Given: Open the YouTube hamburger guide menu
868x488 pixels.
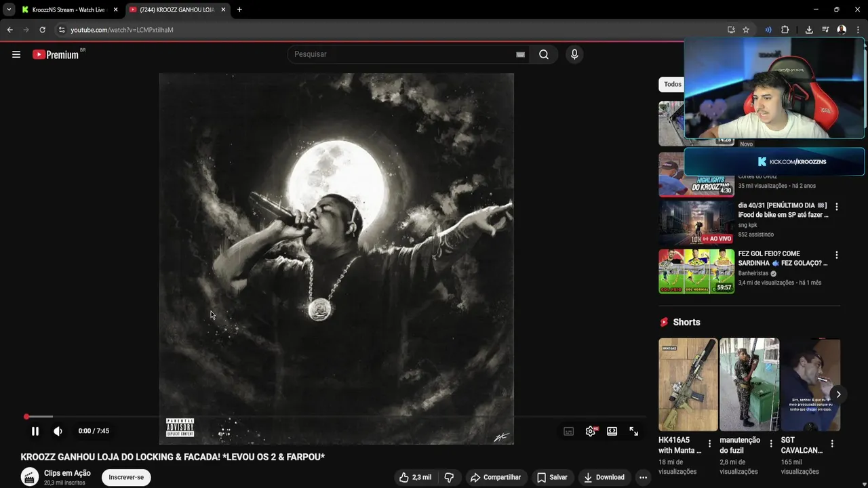Looking at the screenshot, I should tap(16, 55).
